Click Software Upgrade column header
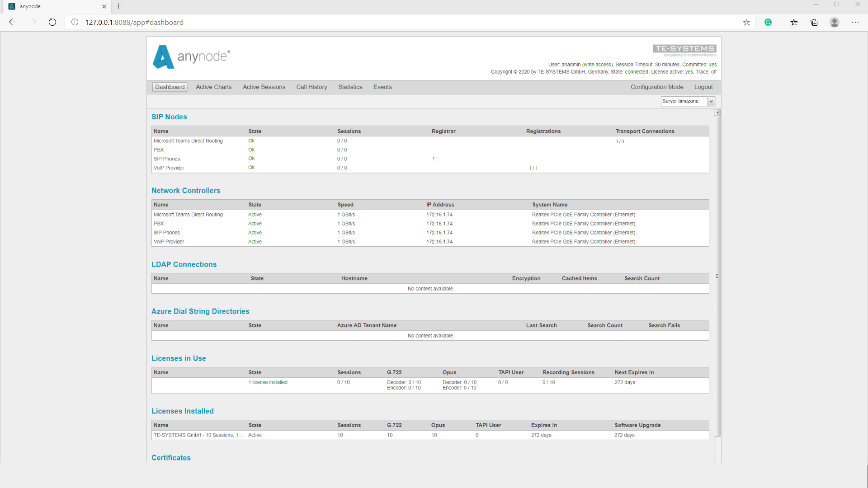Screen dimensions: 868x488 tap(637, 425)
